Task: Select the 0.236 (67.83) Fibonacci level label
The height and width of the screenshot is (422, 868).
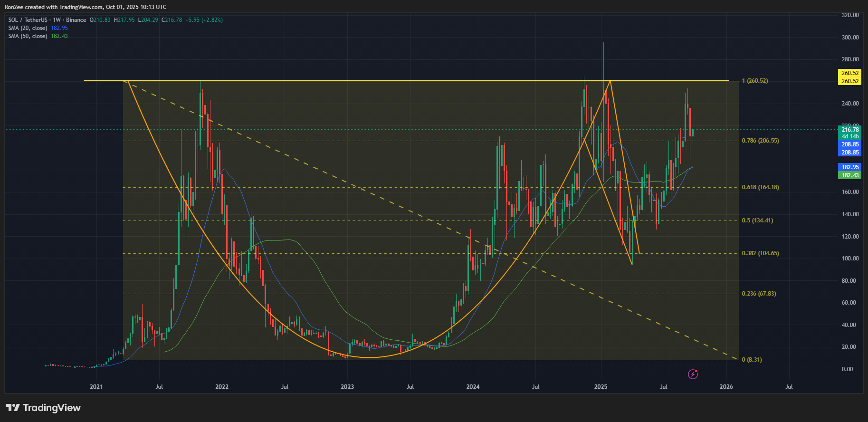Action: point(759,294)
